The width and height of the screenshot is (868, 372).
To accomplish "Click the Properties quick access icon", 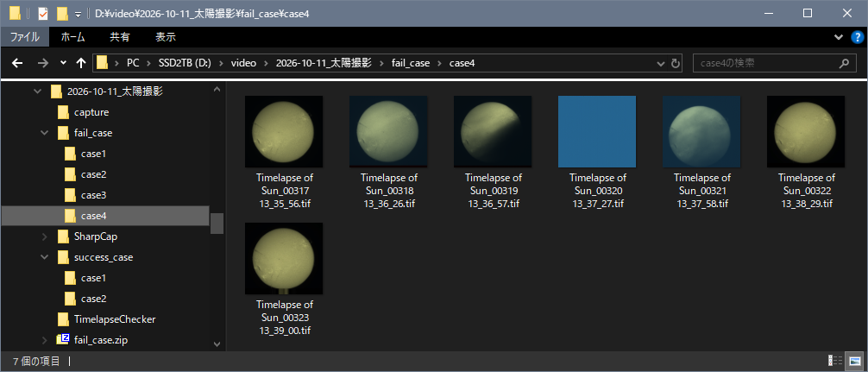I will pos(42,13).
